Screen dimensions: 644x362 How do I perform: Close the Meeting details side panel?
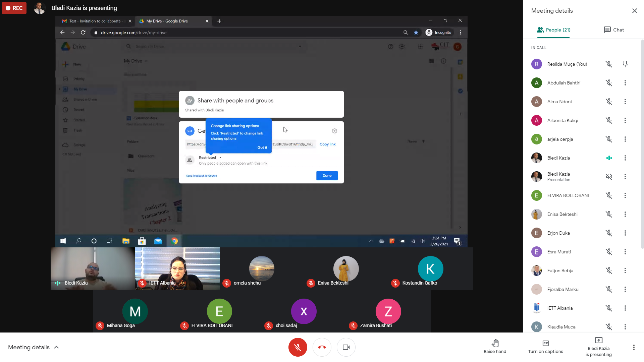634,11
